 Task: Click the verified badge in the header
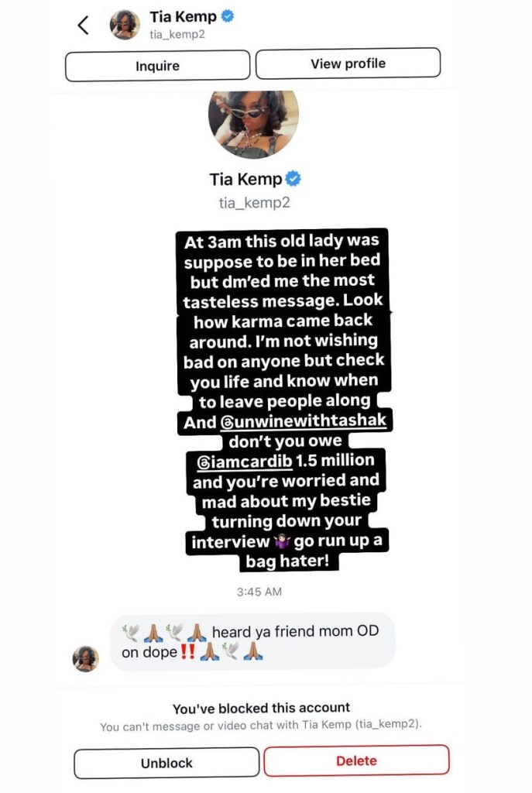(x=228, y=16)
